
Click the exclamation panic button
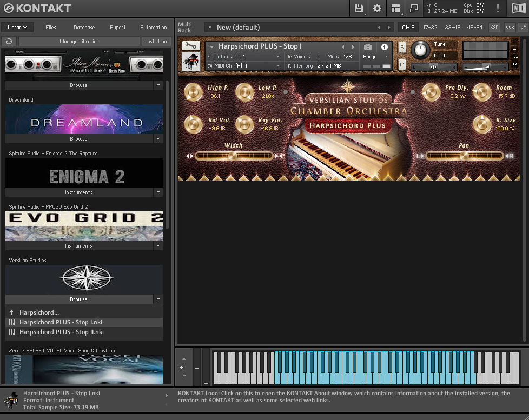tap(498, 9)
